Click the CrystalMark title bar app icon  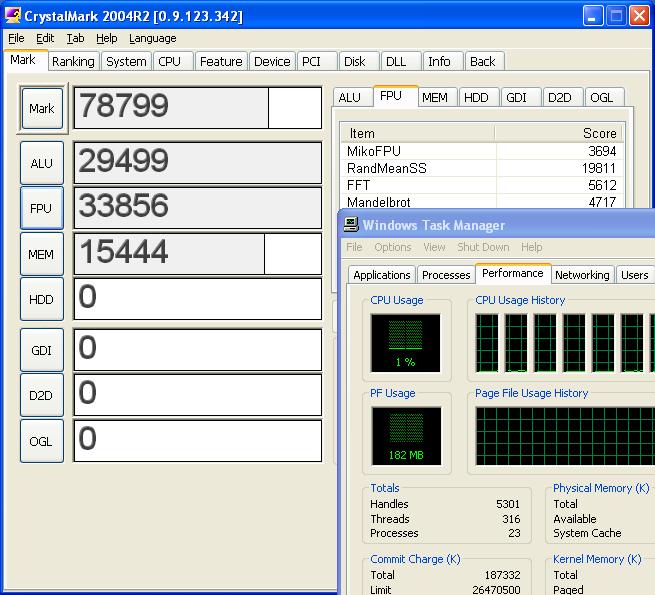(x=13, y=15)
